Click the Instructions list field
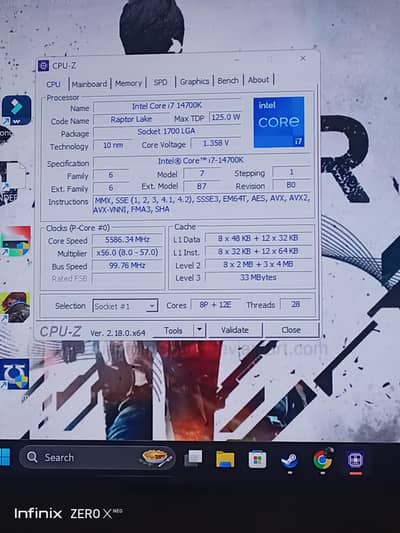 tap(202, 204)
